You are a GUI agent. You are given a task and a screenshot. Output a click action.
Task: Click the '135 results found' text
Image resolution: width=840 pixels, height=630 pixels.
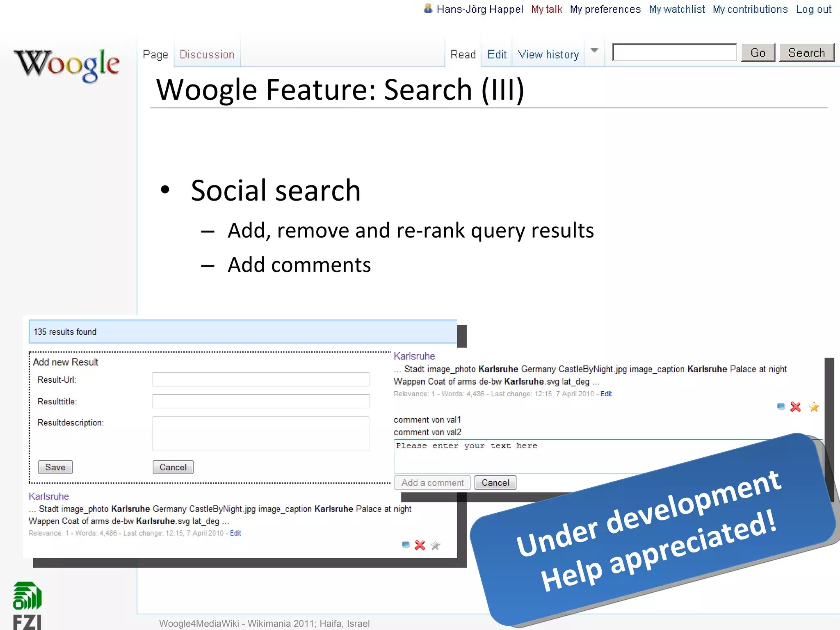(x=65, y=332)
